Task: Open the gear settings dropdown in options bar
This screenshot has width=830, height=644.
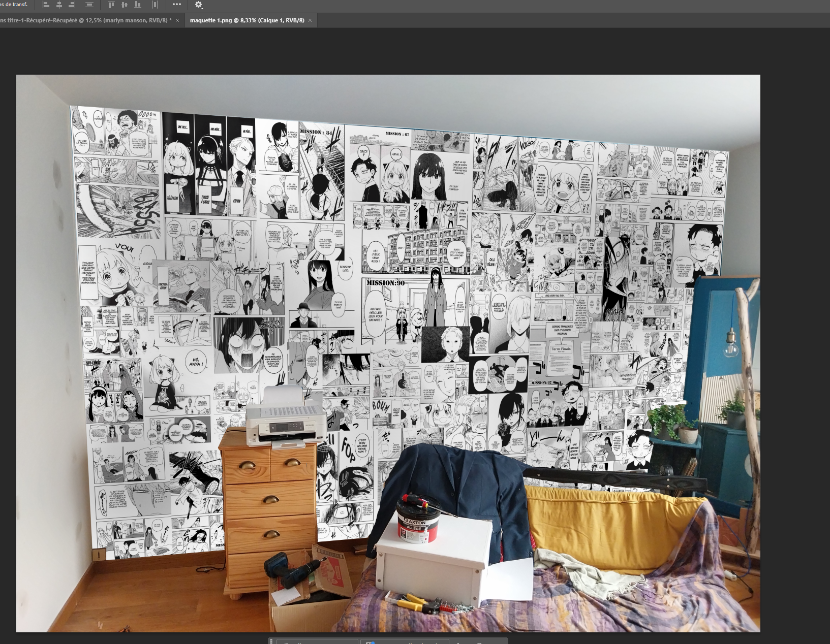Action: pyautogui.click(x=199, y=5)
